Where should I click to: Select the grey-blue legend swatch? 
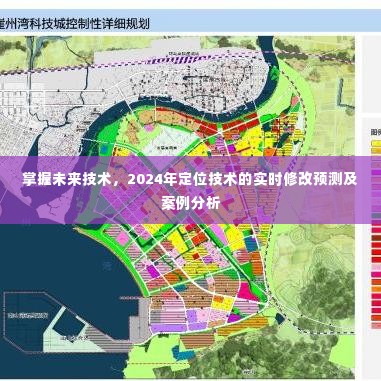376,216
